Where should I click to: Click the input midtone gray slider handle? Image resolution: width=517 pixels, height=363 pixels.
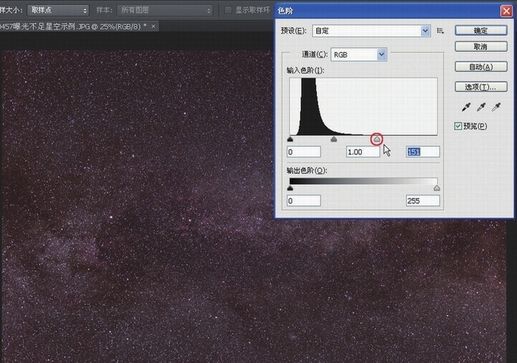[334, 139]
